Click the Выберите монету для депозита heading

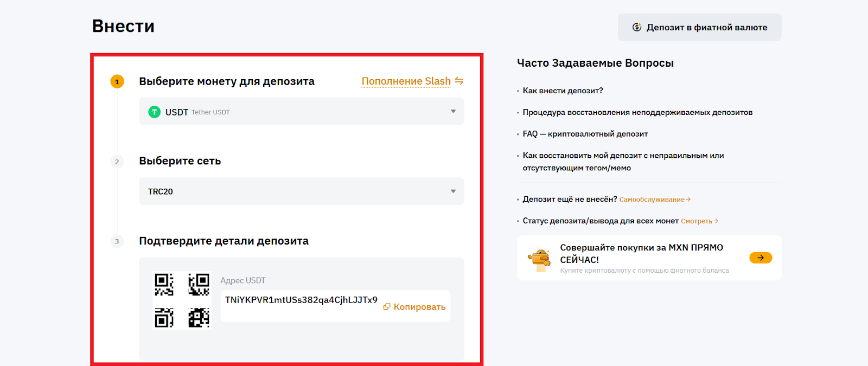pos(227,81)
